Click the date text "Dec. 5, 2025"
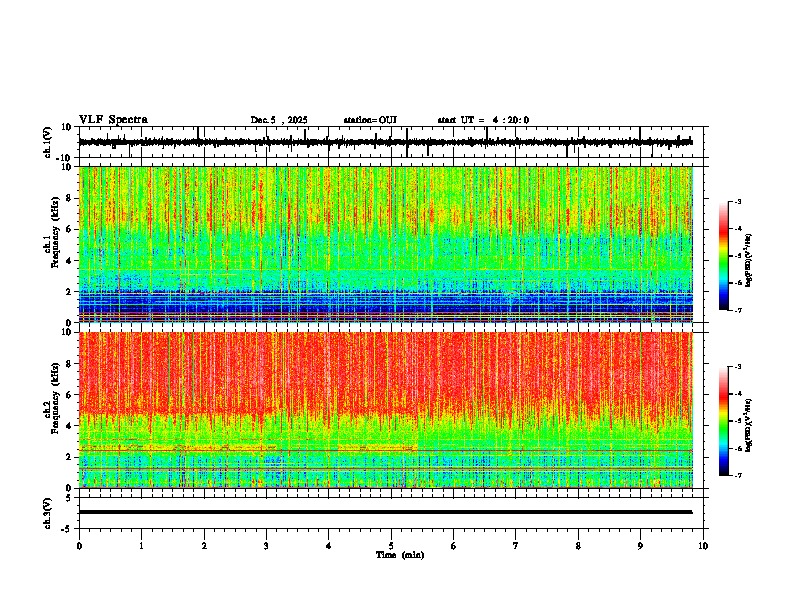 tap(279, 120)
